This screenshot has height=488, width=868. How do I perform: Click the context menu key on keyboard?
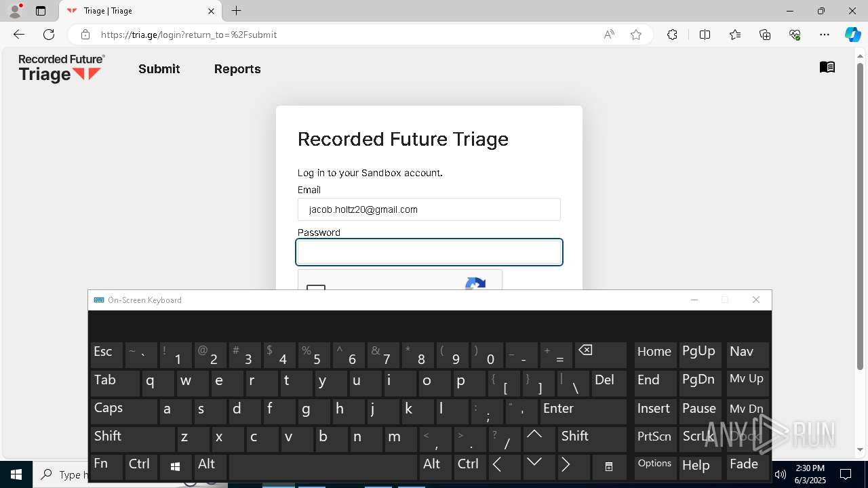tap(609, 467)
